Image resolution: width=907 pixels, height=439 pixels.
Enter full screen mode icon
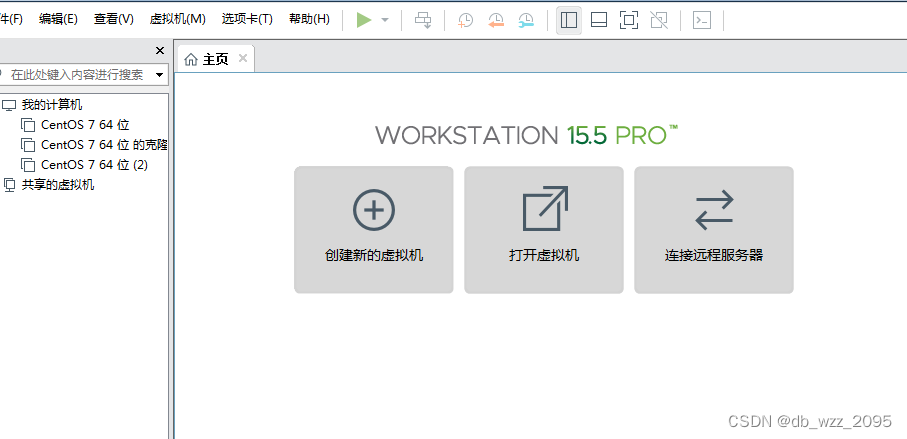629,20
